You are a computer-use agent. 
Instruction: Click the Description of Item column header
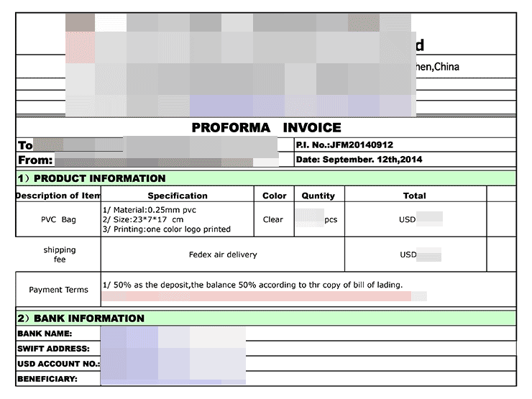(x=58, y=196)
